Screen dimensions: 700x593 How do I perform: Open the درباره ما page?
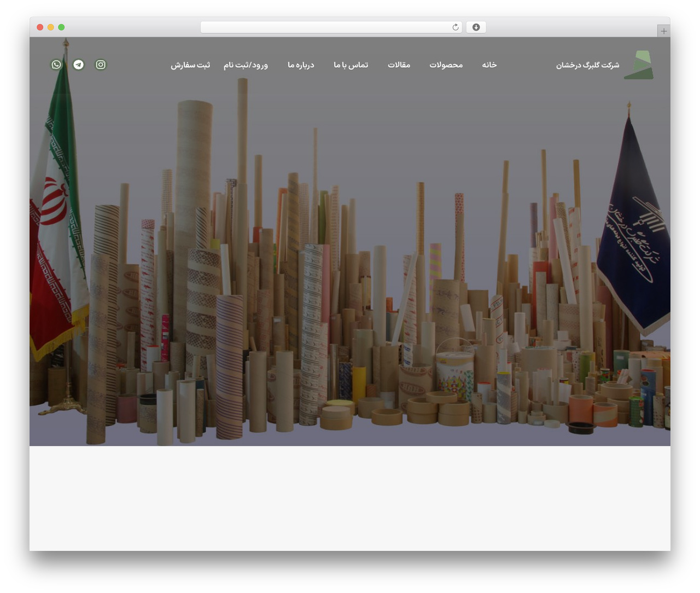pos(301,65)
